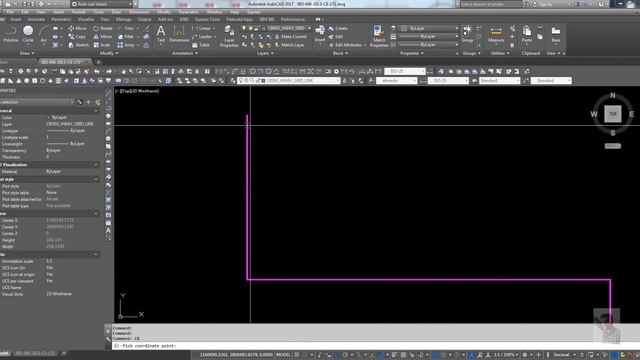Click Create block button
640x360 pixels.
[338, 28]
